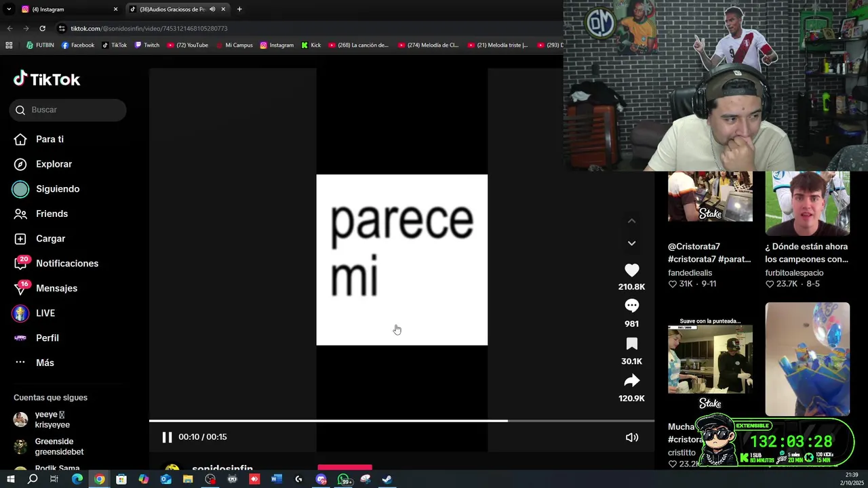View site information icon in address bar
This screenshot has width=868, height=488.
coord(62,28)
